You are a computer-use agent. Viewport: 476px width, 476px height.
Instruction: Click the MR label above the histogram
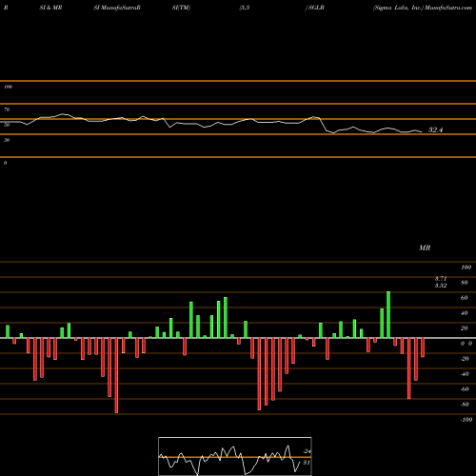tap(425, 248)
